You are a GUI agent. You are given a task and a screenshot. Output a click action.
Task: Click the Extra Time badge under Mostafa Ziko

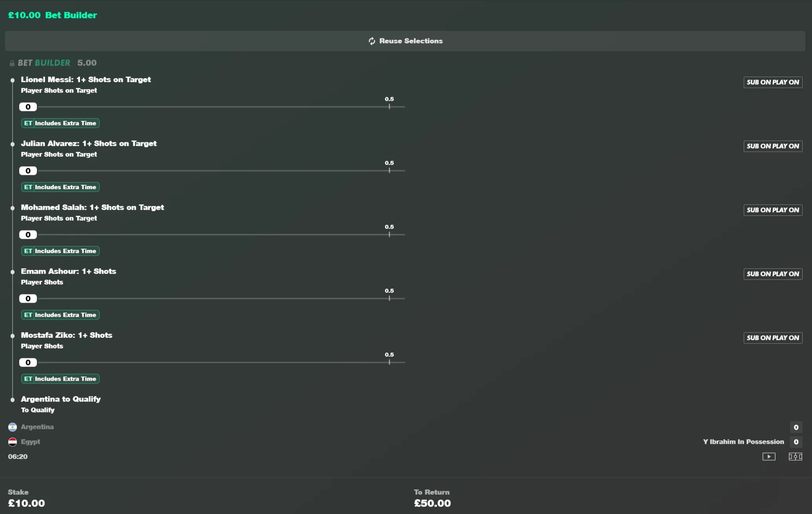[60, 379]
